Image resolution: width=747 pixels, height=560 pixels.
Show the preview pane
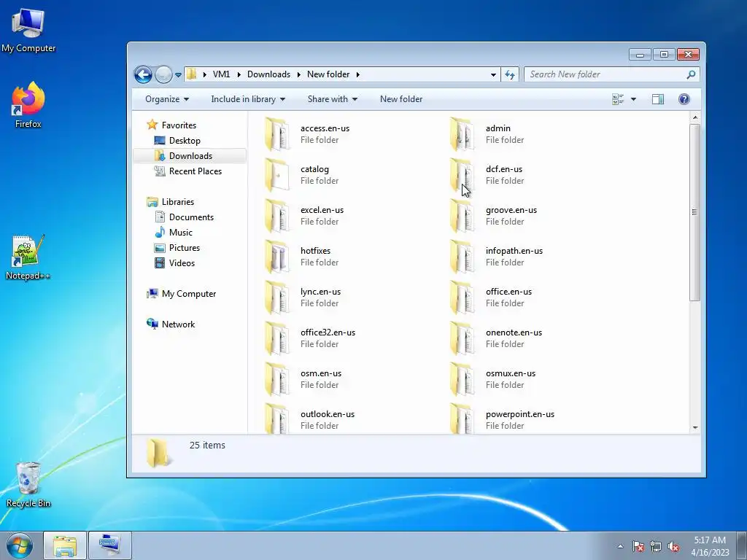coord(658,99)
